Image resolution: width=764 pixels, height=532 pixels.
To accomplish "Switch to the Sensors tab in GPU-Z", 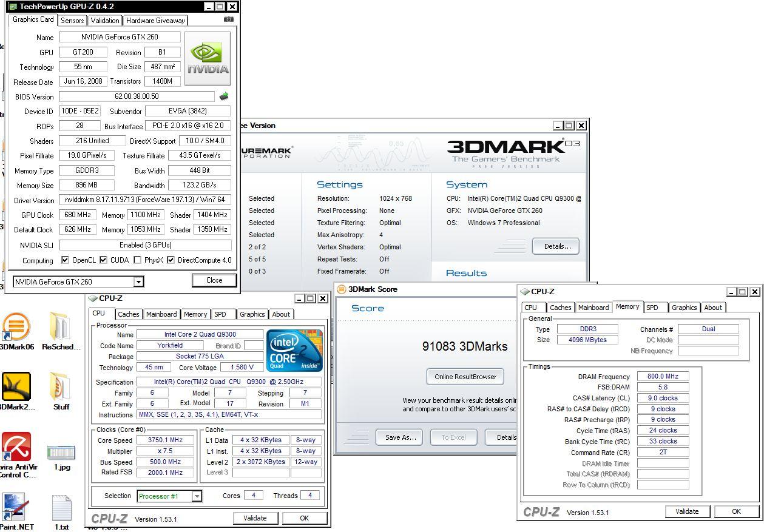I will pos(72,20).
